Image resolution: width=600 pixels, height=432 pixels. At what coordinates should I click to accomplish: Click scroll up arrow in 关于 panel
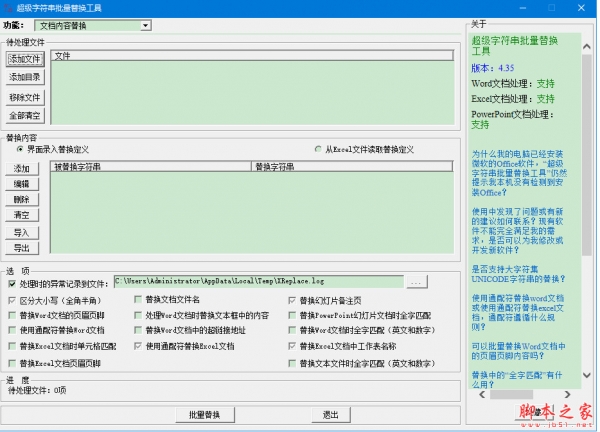pos(587,47)
